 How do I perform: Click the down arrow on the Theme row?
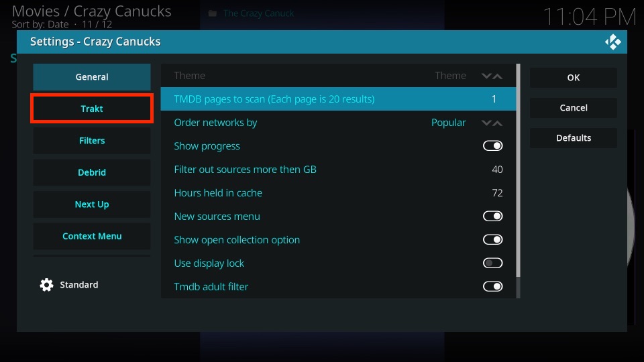point(486,76)
